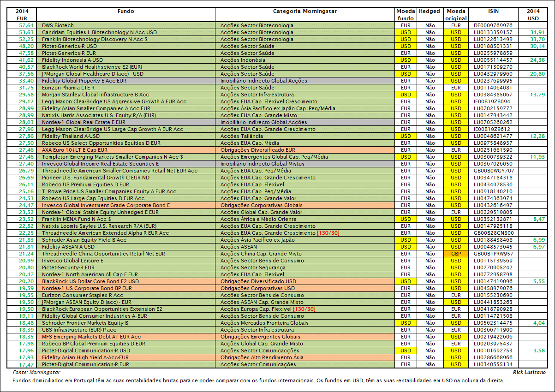Select 'Morgan Stanley Global Infrastructure B Acc'
The height and width of the screenshot is (392, 555).
(x=95, y=95)
